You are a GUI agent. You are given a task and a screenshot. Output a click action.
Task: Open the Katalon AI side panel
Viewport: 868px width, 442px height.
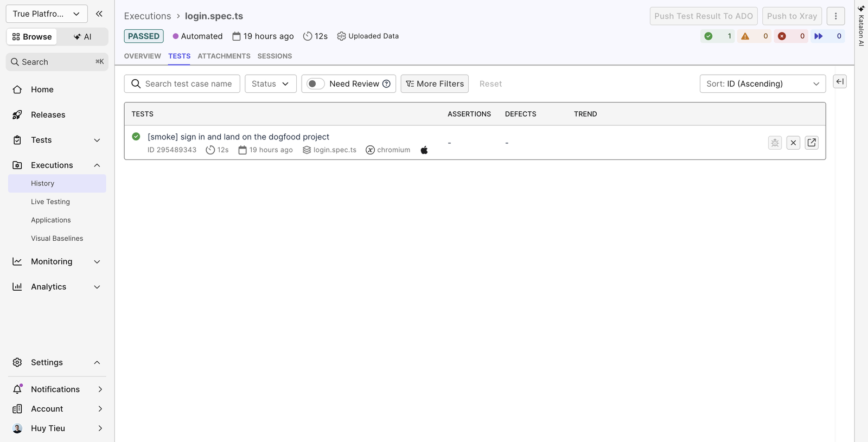point(861,26)
